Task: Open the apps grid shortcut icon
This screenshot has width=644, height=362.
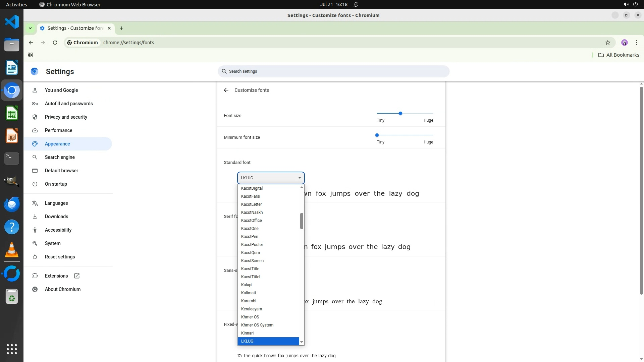Action: pos(30,55)
